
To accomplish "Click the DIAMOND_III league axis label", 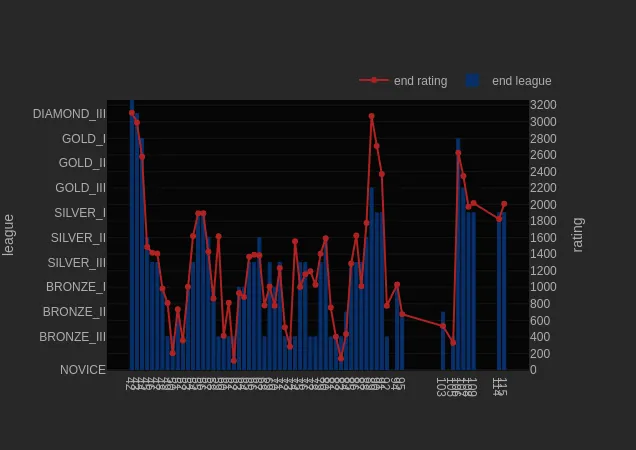I will point(69,114).
